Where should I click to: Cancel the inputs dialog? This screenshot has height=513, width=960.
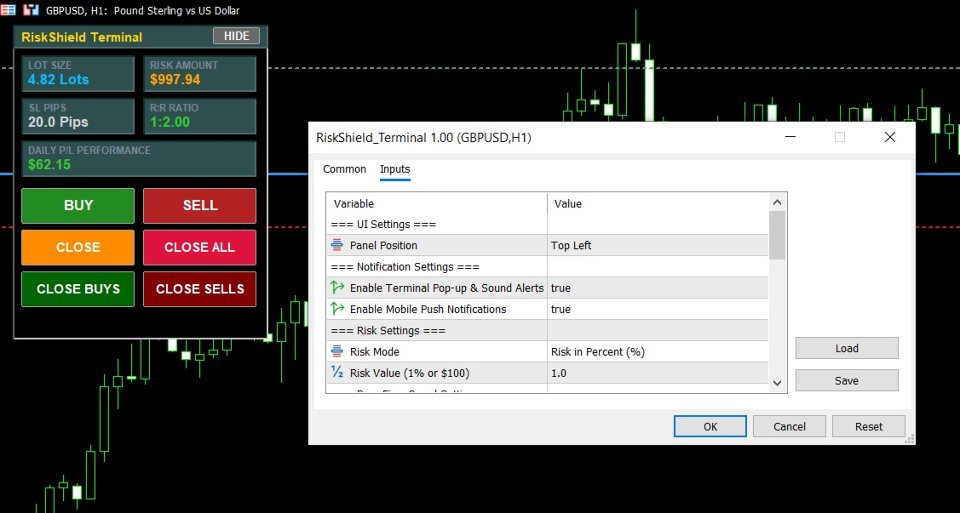789,427
